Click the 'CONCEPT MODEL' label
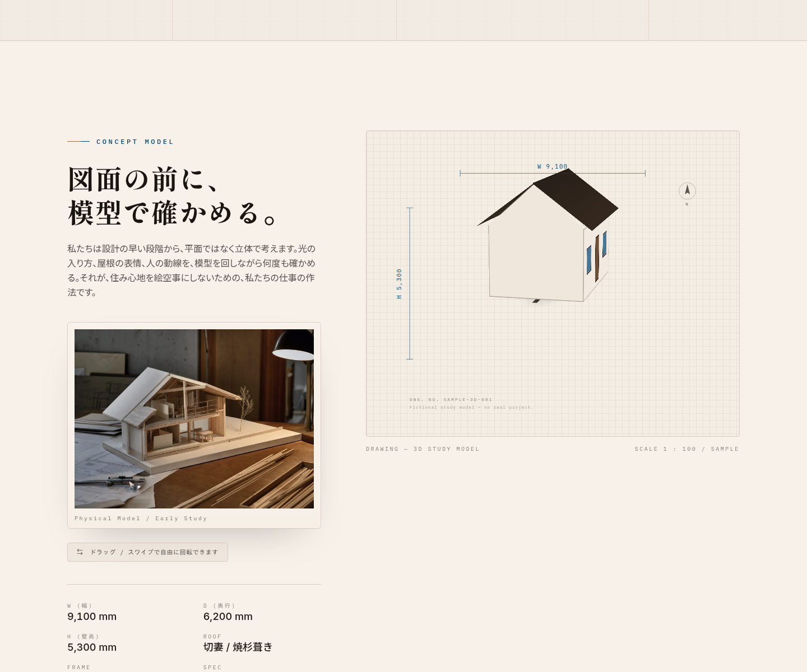The width and height of the screenshot is (807, 672). (135, 142)
